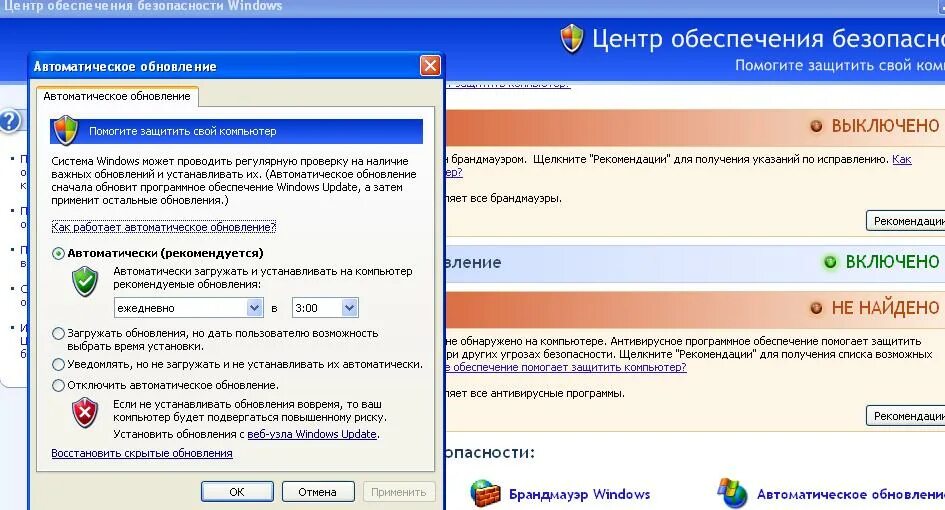This screenshot has height=510, width=945.
Task: Select 'Отключить автоматическое обновление' radio option
Action: pos(58,385)
